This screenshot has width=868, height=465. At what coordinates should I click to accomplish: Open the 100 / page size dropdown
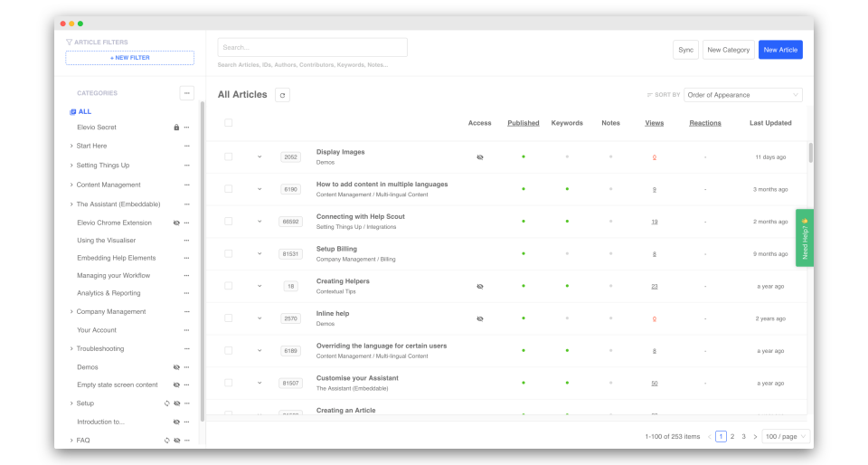click(x=786, y=437)
